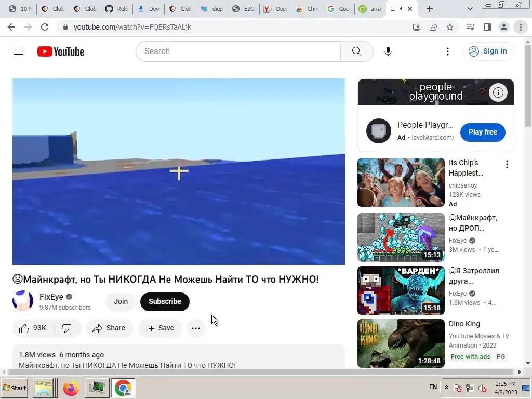532x399 pixels.
Task: Open the ВАРДЕН video thumbnail
Action: pyautogui.click(x=401, y=290)
